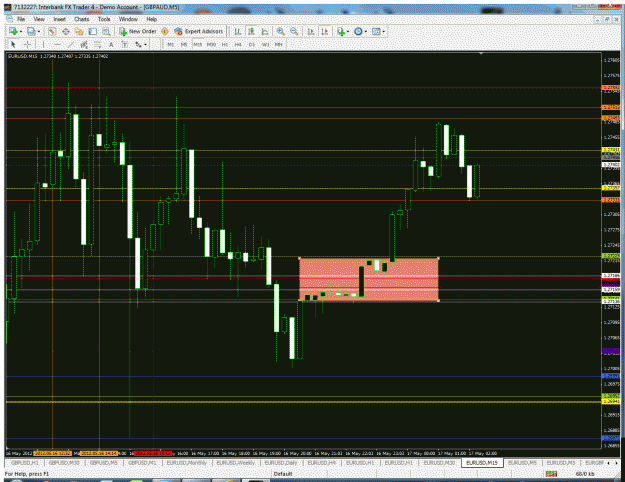Click the Expert Advisors button
Image resolution: width=625 pixels, height=482 pixels.
199,31
